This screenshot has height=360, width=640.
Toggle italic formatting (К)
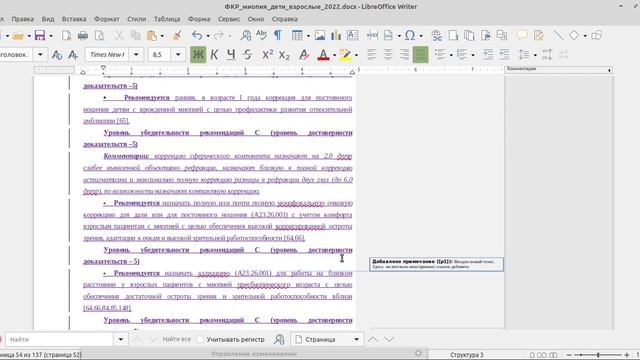(214, 54)
